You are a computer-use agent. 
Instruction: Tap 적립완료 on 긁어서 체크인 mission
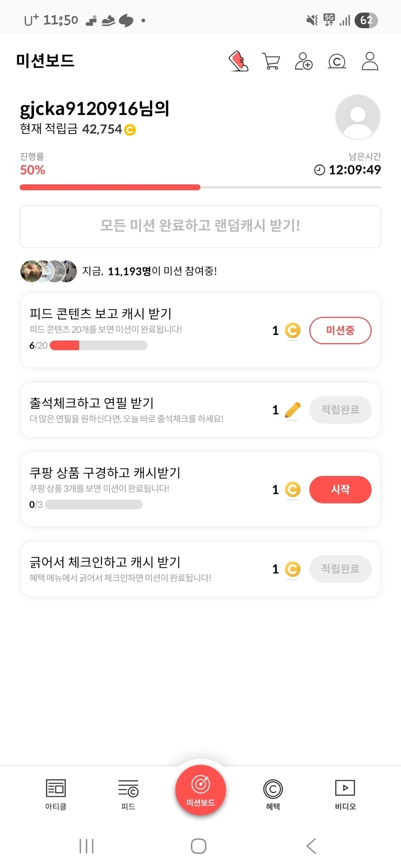pos(340,569)
